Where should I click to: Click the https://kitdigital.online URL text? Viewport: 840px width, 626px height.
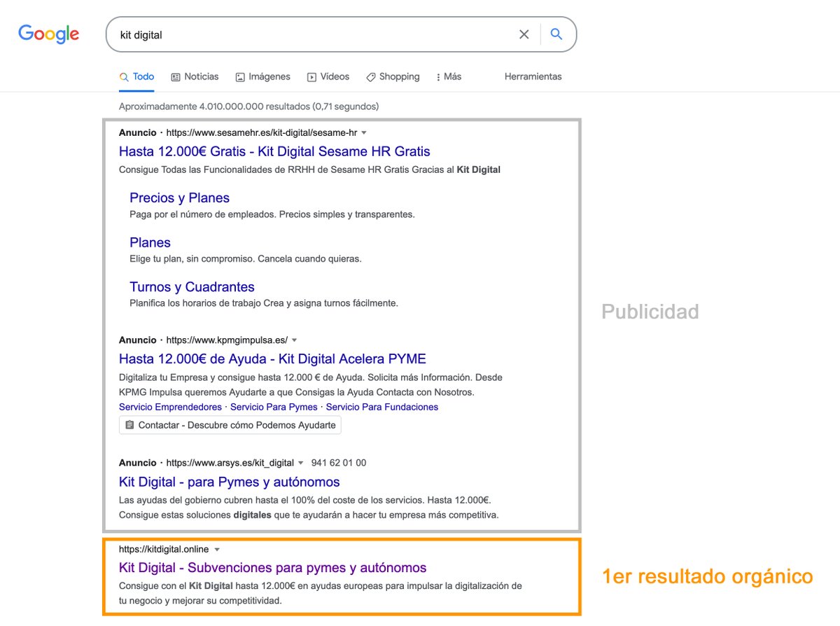click(164, 550)
